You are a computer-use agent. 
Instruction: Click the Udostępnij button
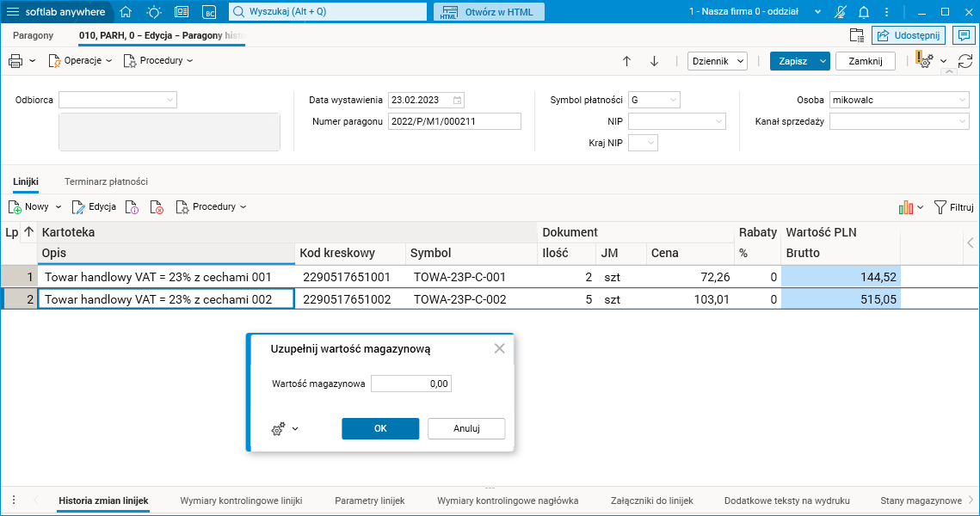point(909,35)
